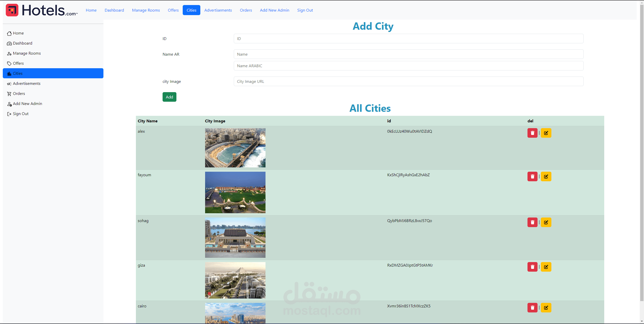Open Advertisements tab in top navigation
This screenshot has height=324, width=644.
tap(218, 10)
